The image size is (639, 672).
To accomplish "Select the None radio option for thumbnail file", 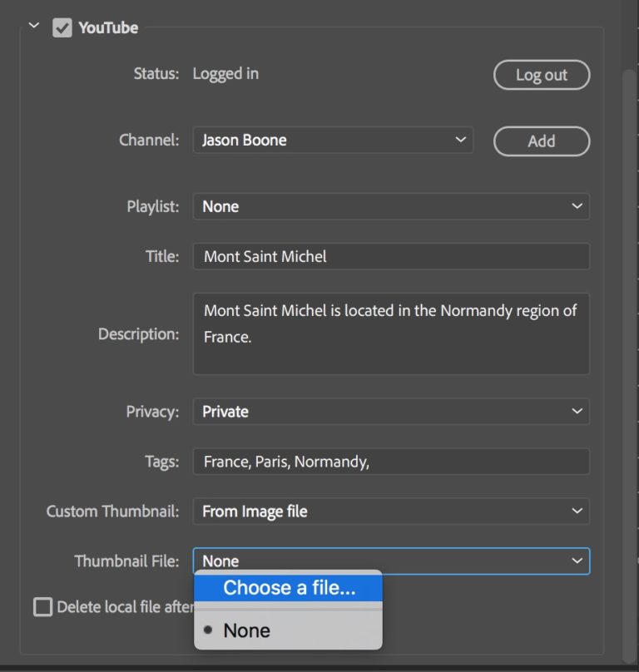I will [x=246, y=630].
